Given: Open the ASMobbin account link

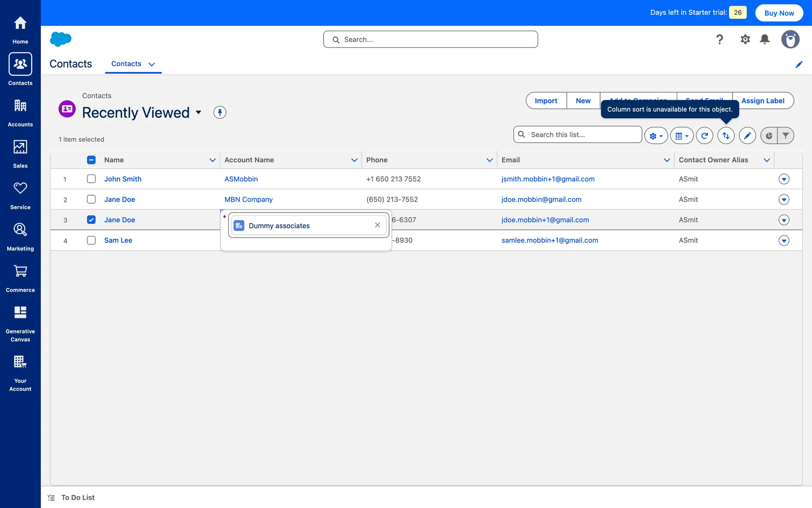Looking at the screenshot, I should click(241, 179).
